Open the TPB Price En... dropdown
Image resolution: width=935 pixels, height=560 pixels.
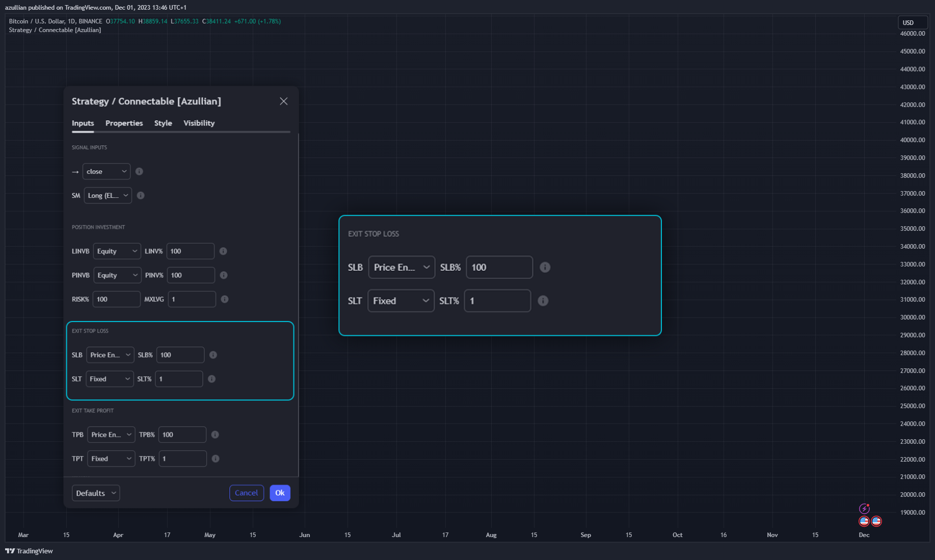click(111, 435)
